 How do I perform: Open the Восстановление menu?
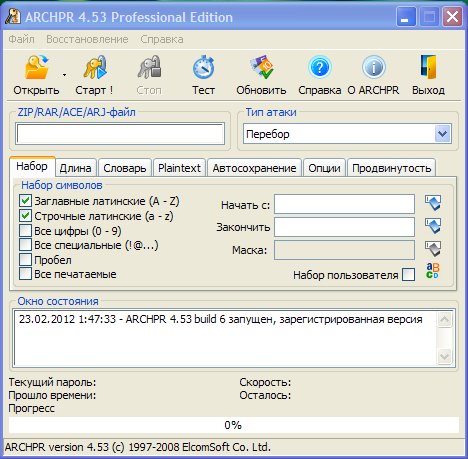coord(87,39)
